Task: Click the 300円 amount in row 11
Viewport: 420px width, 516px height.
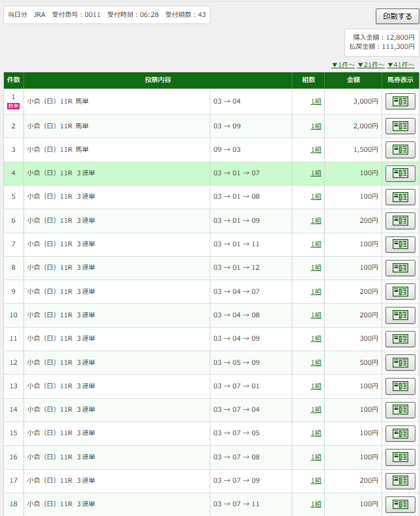Action: (369, 339)
